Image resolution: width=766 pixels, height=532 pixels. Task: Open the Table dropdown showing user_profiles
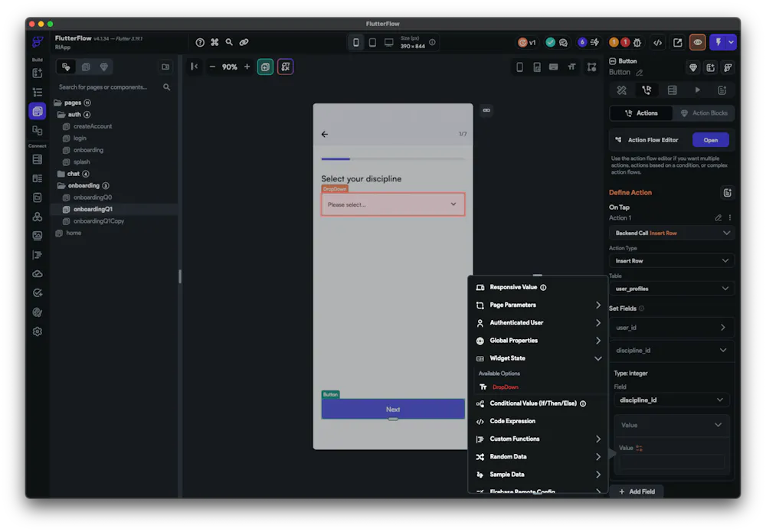(x=672, y=289)
